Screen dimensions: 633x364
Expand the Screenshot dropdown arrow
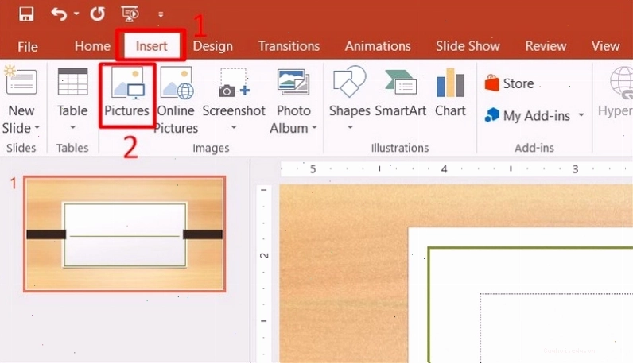(234, 127)
